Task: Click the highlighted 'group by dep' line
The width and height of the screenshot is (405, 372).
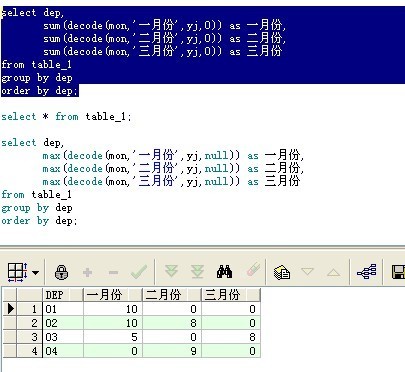Action: point(37,78)
